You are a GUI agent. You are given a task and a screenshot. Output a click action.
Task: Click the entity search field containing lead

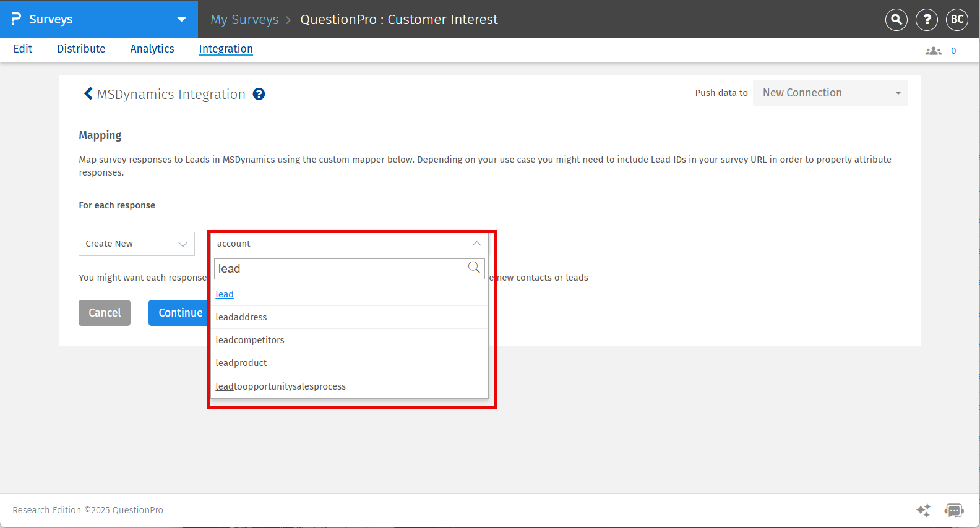pos(339,269)
